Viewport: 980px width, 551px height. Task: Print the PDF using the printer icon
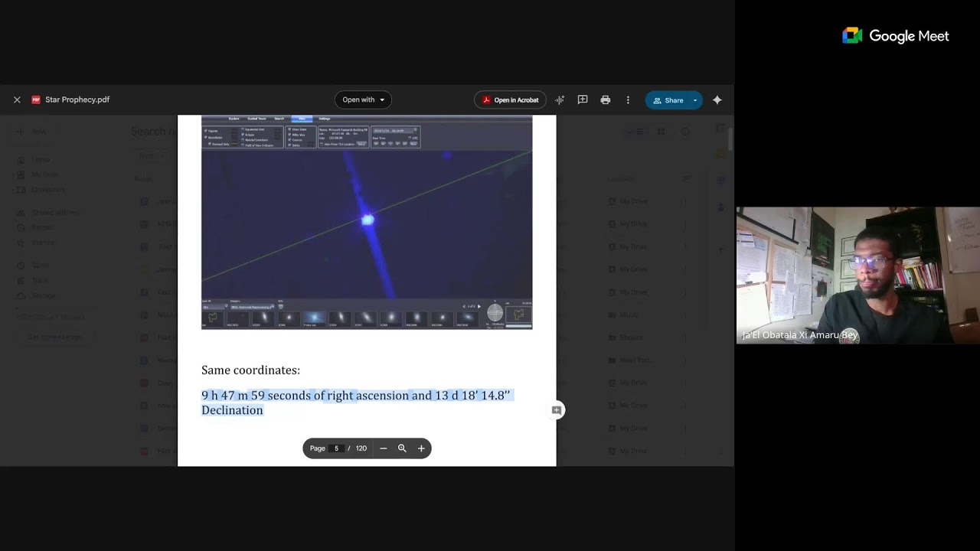[x=606, y=99]
